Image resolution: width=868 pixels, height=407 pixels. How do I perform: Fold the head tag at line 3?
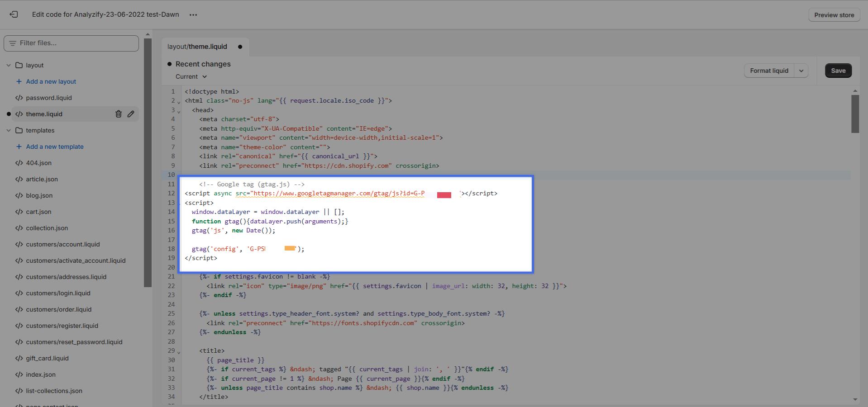coord(179,112)
